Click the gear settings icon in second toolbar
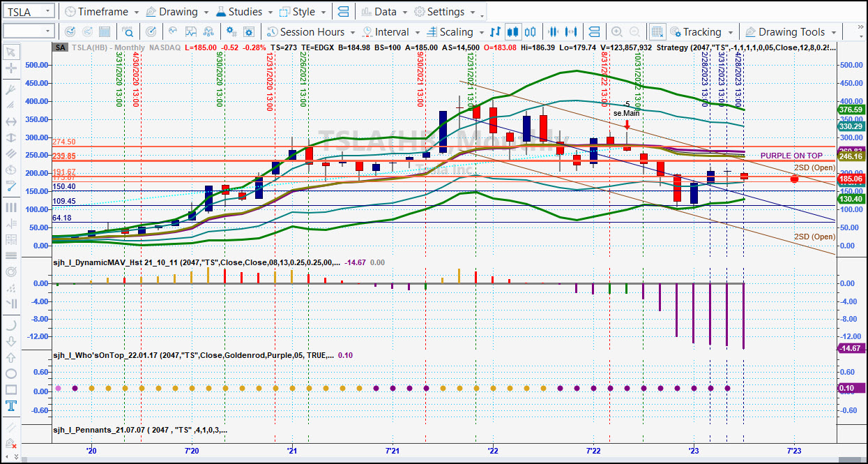The height and width of the screenshot is (464, 868). (x=250, y=32)
